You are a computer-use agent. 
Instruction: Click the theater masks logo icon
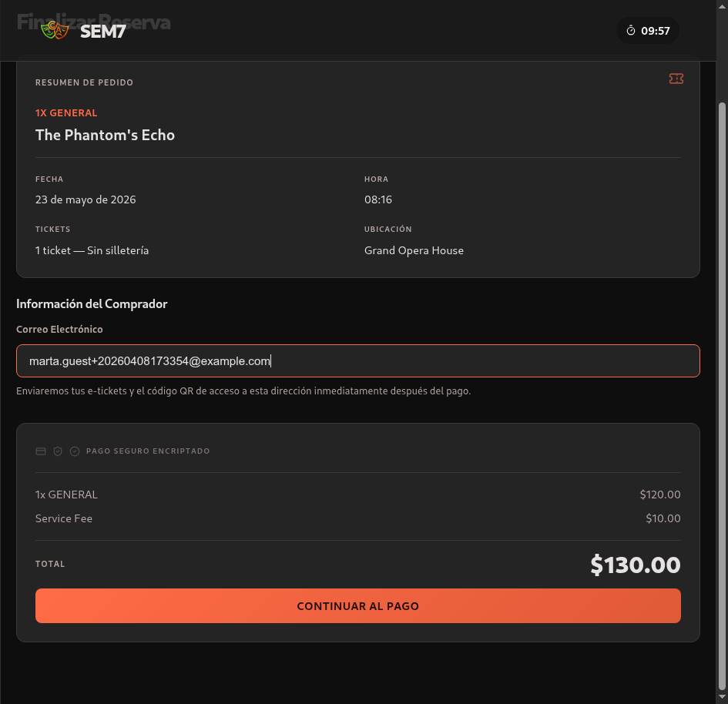pyautogui.click(x=55, y=31)
